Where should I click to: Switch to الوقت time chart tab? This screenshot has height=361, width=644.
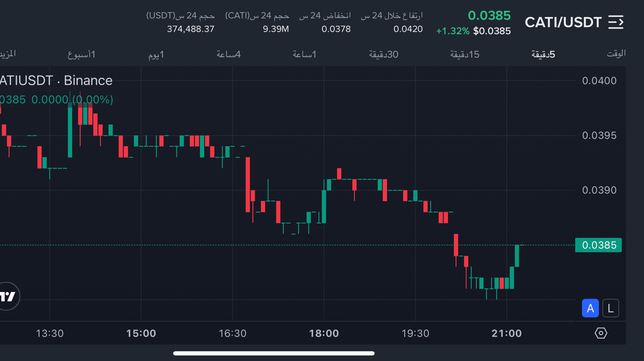coord(616,53)
